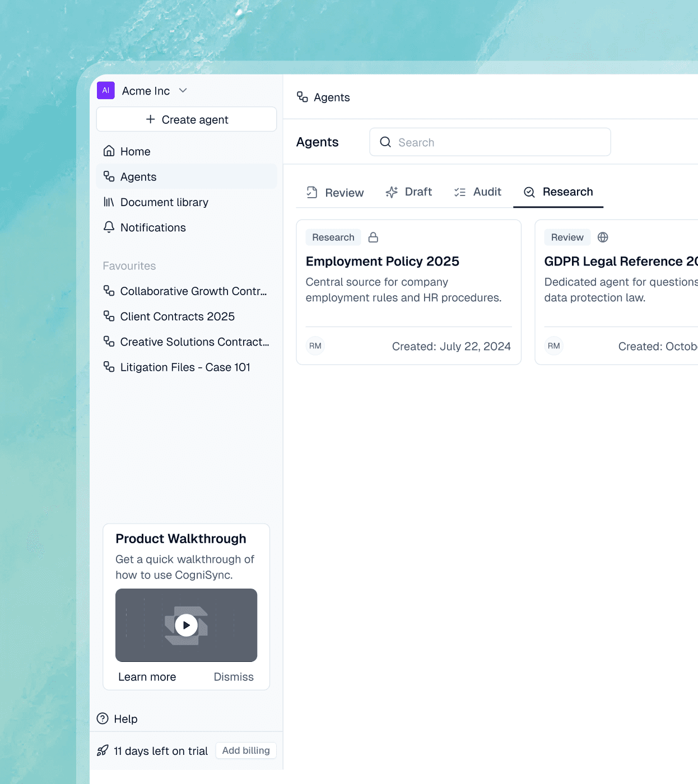Image resolution: width=698 pixels, height=784 pixels.
Task: Select Agents in the sidebar
Action: pos(187,176)
